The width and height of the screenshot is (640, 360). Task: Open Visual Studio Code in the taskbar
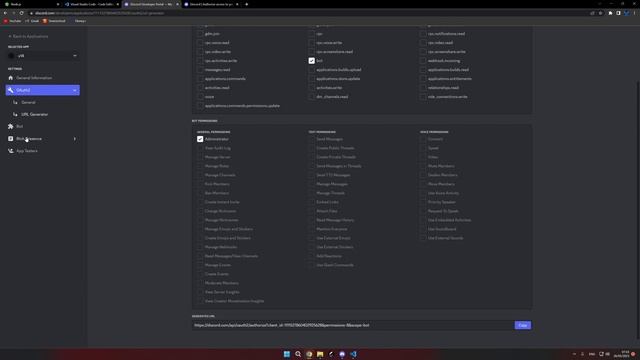click(x=353, y=354)
